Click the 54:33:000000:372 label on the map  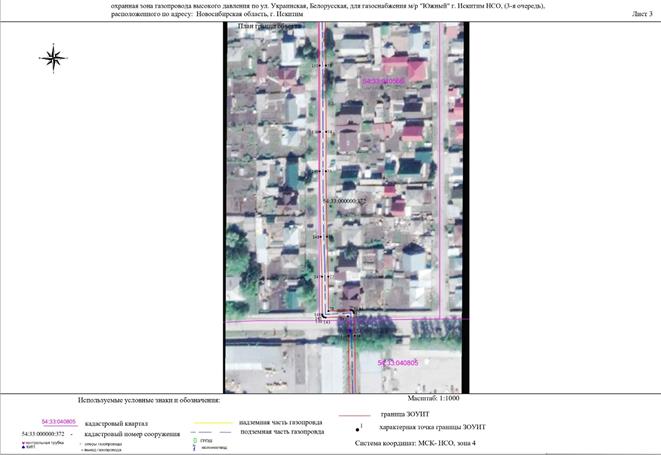[x=345, y=201]
